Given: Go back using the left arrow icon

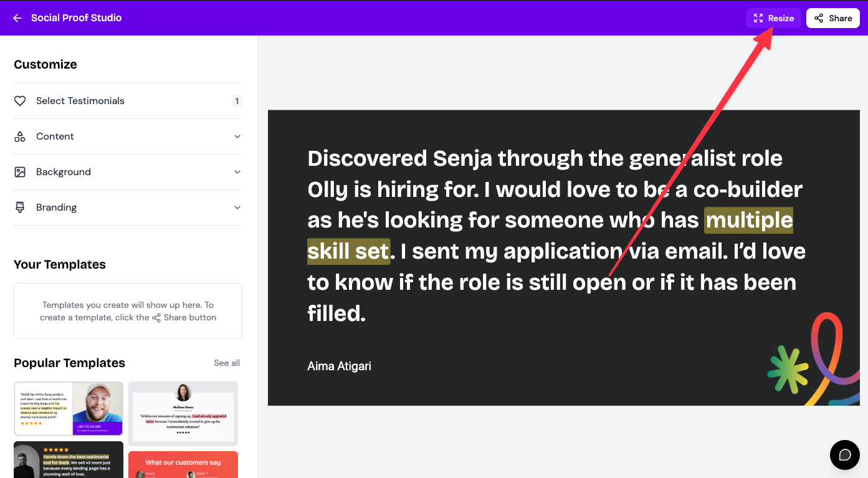Looking at the screenshot, I should 17,18.
